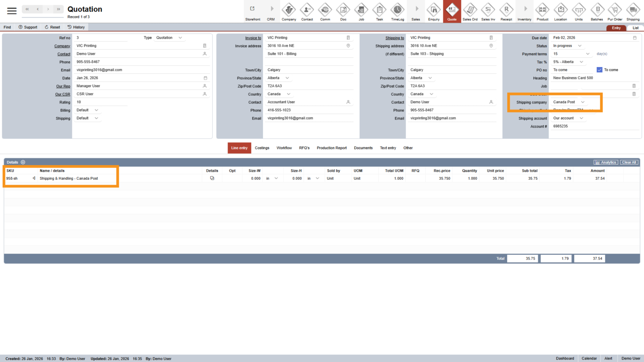644x362 pixels.
Task: Toggle the PO no To come checkbox
Action: [x=600, y=70]
